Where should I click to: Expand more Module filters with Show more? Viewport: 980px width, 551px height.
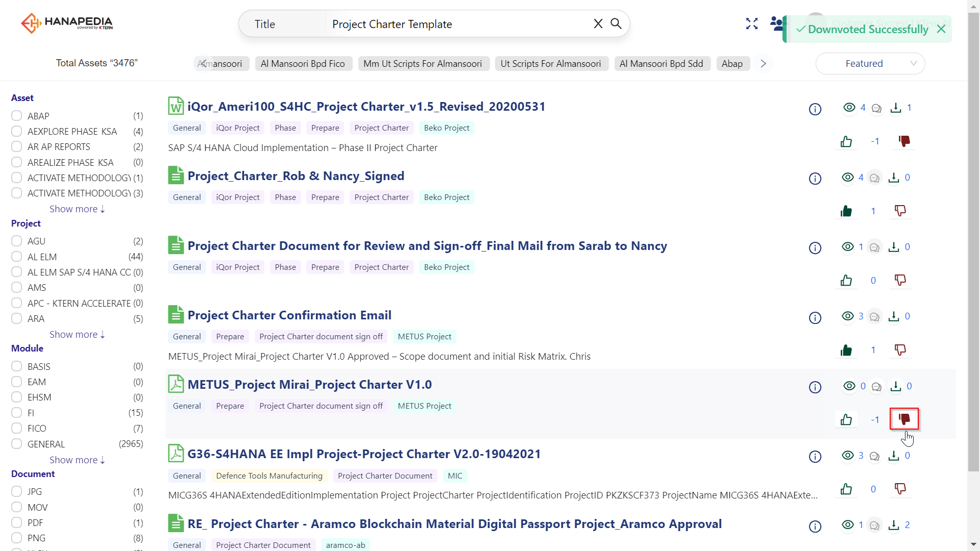[77, 460]
